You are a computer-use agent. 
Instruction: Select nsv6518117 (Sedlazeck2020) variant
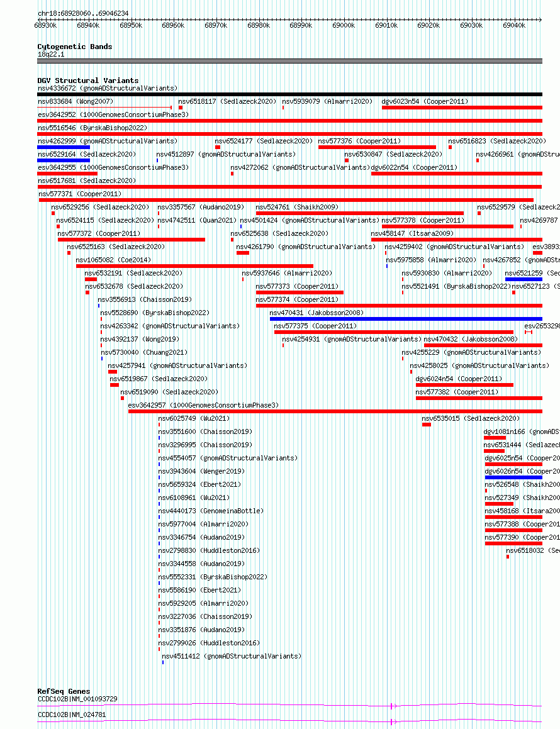(227, 101)
